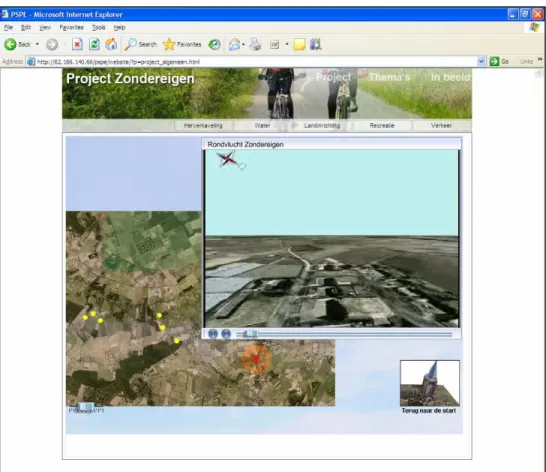Click the greyed-out Forward arrow button

[x=52, y=44]
